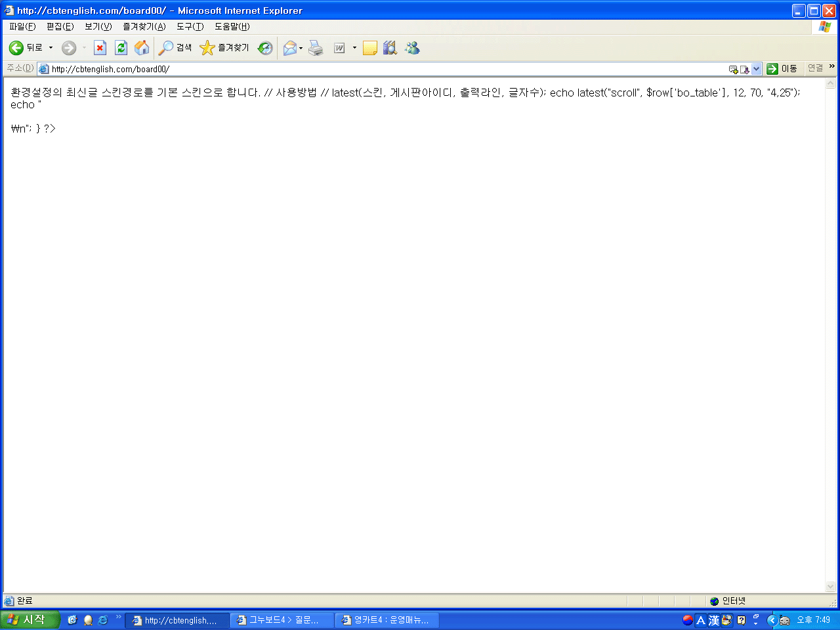
Task: Print the page with the printer icon
Action: (x=316, y=48)
